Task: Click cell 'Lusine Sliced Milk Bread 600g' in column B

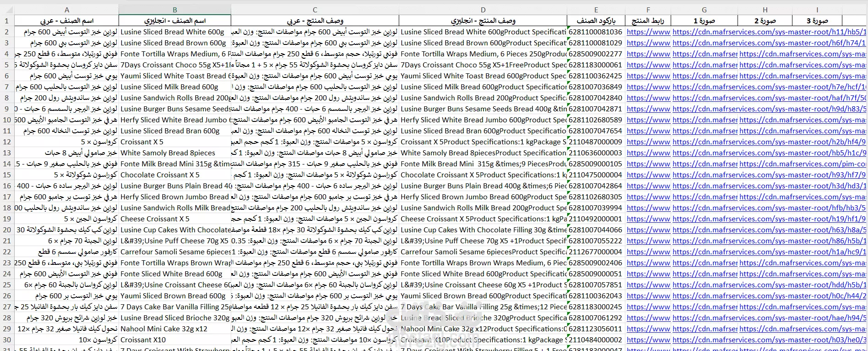Action: (x=175, y=87)
